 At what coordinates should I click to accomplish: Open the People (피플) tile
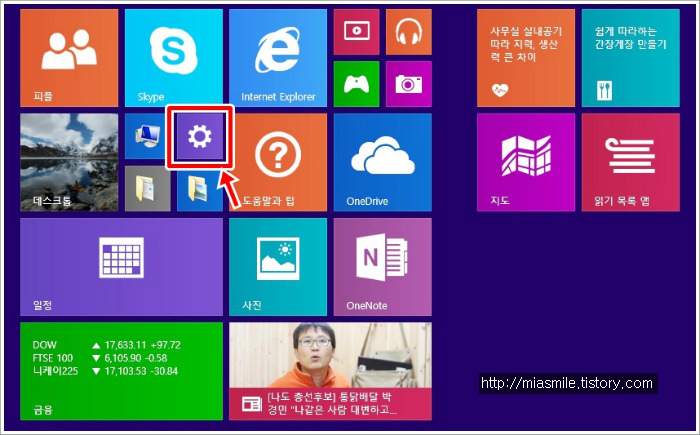click(69, 58)
